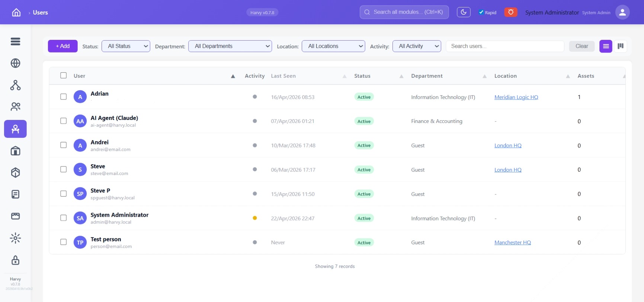Select the highlighted Users sidebar icon

point(15,129)
